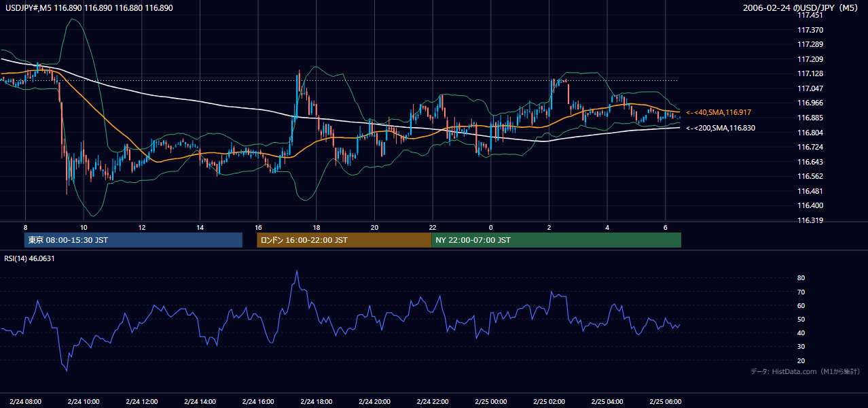Click the 2/24 12:00 time label
The image size is (868, 408).
click(142, 401)
